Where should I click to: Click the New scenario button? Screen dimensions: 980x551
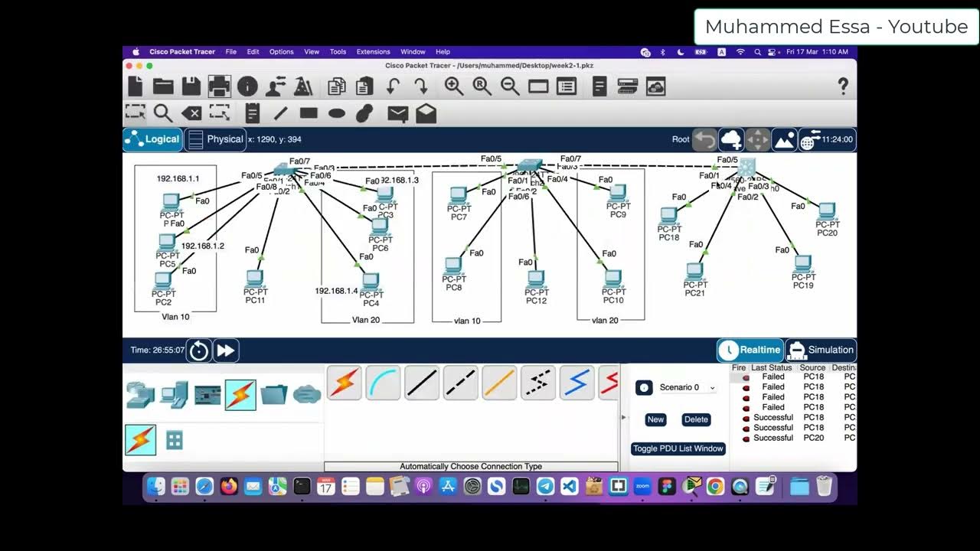[x=655, y=419]
